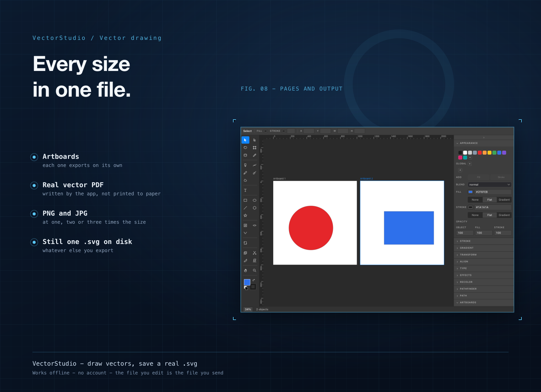This screenshot has width=541, height=392.
Task: Select the Ellipse tool
Action: point(255,200)
